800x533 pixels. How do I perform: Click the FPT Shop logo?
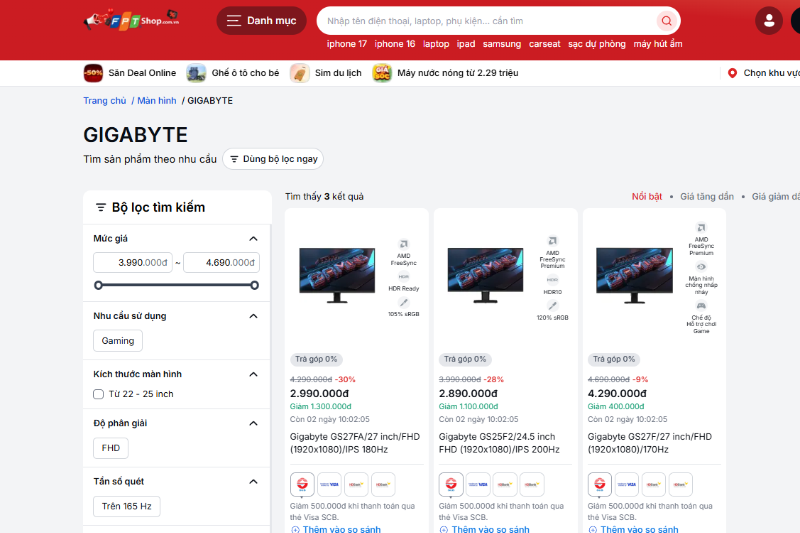[x=132, y=20]
